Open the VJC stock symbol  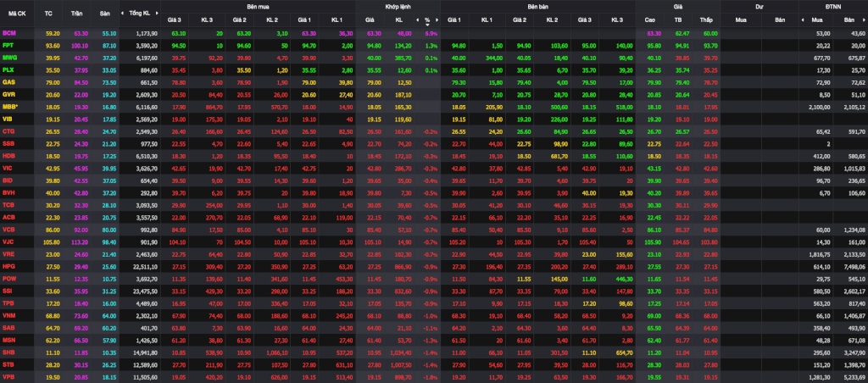click(x=8, y=241)
